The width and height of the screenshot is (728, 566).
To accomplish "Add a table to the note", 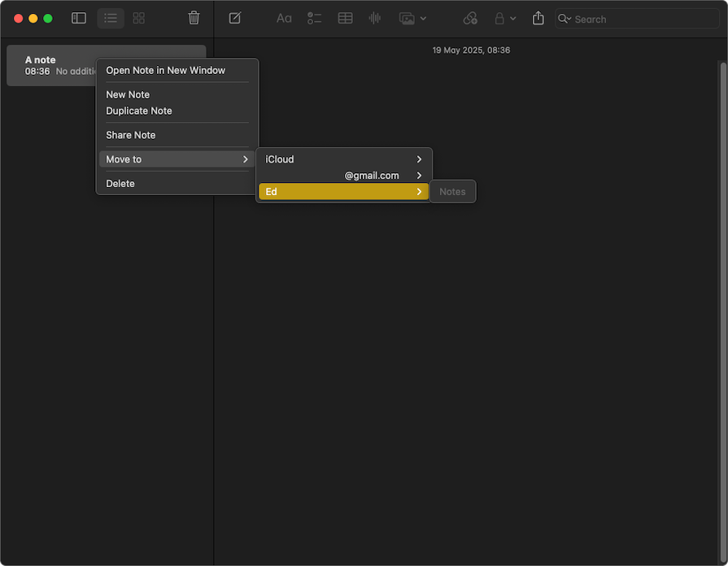I will (345, 18).
